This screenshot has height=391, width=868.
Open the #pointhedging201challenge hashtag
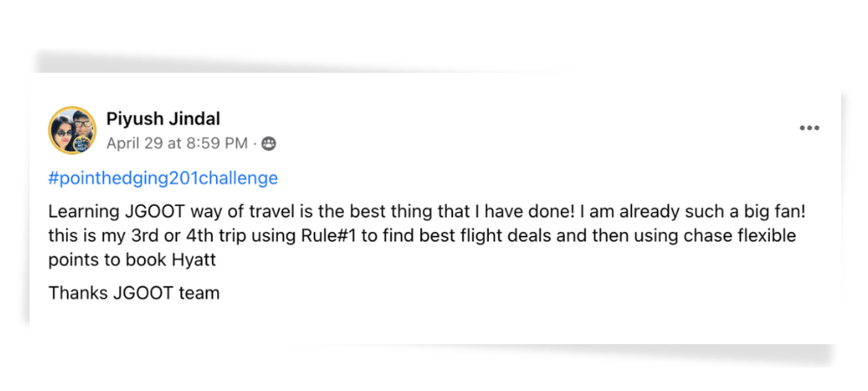click(x=163, y=179)
